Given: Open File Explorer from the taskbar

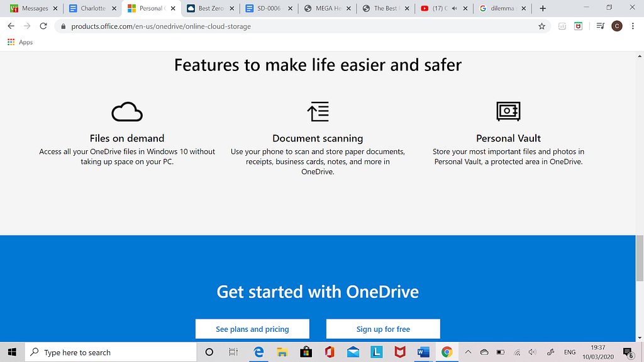Looking at the screenshot, I should tap(282, 352).
